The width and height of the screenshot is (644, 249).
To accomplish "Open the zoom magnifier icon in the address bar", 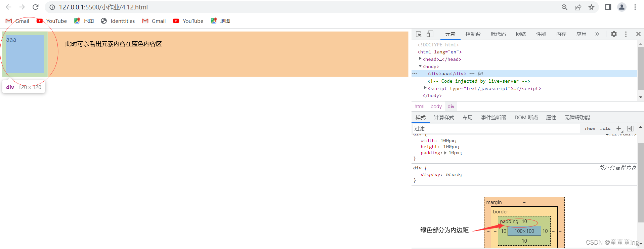I will click(x=564, y=7).
